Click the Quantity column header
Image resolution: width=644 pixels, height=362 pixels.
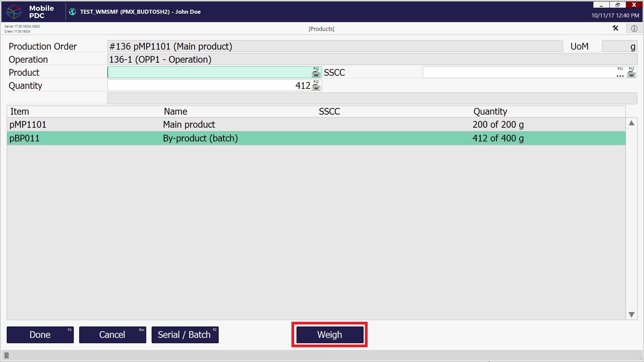coord(490,112)
